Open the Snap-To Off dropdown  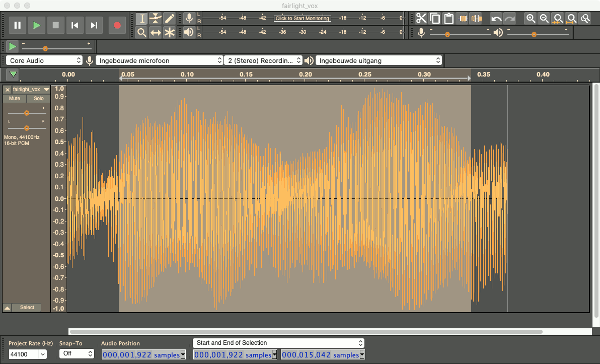77,353
